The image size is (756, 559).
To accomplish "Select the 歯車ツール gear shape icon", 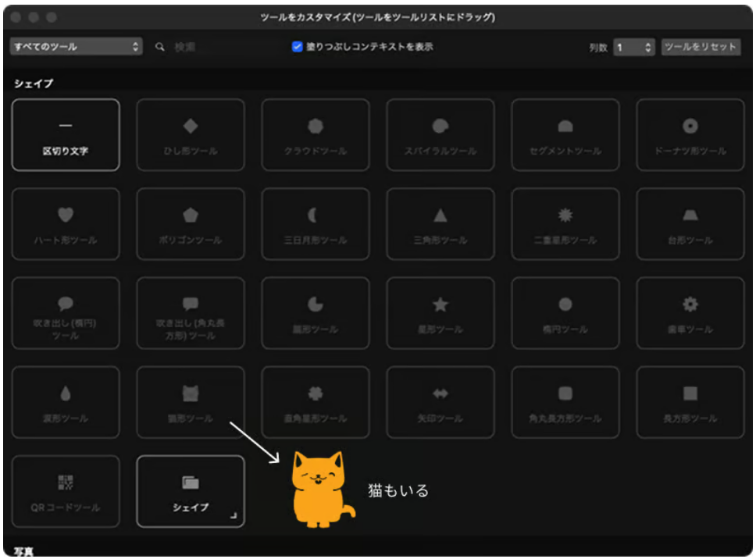I will [x=690, y=304].
